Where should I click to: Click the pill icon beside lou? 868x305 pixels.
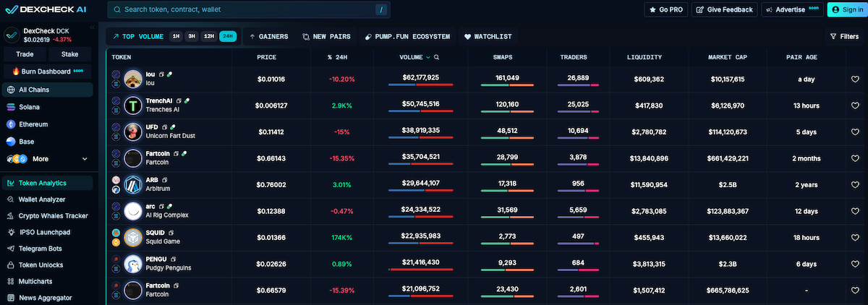tap(169, 74)
